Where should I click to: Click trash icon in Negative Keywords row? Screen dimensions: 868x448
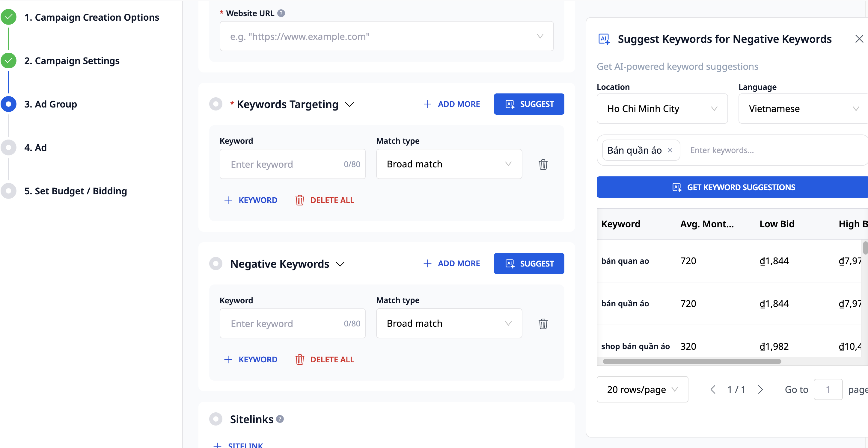[x=543, y=323]
